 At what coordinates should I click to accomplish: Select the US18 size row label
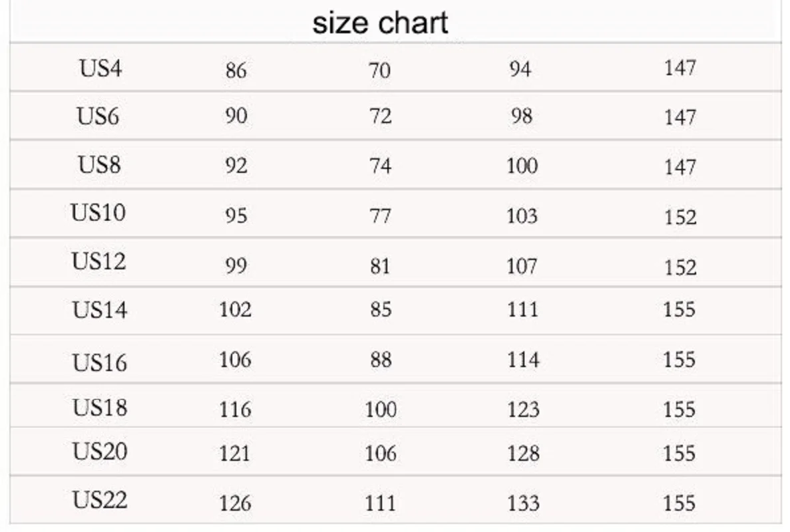pos(99,407)
